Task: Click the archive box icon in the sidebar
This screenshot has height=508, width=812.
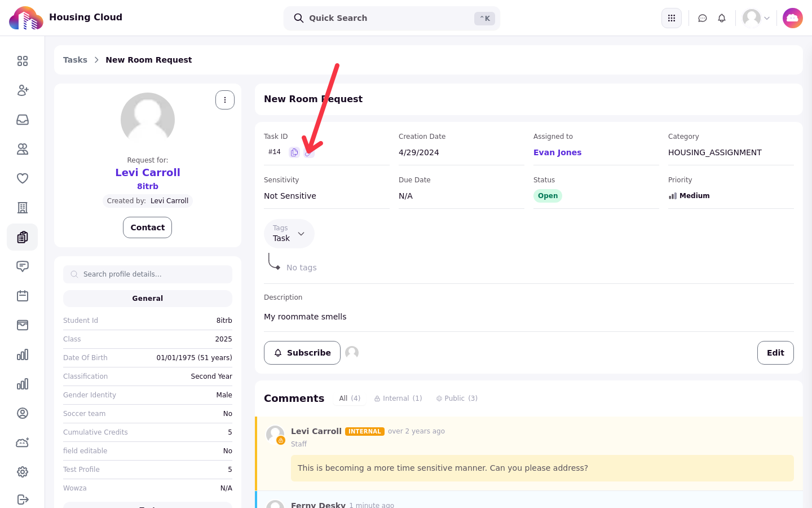Action: pyautogui.click(x=23, y=325)
